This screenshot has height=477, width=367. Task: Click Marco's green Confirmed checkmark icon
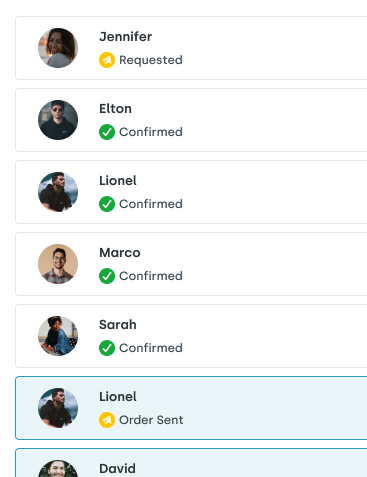coord(107,276)
